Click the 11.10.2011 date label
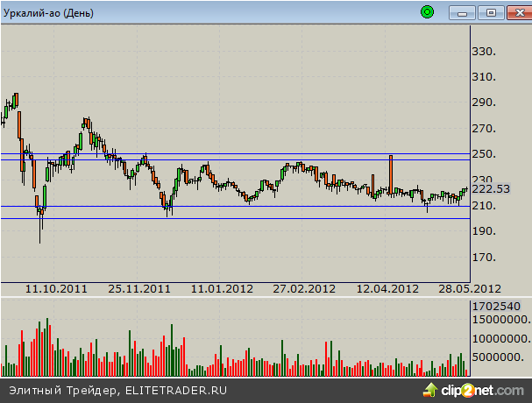532x403 pixels. pos(56,288)
